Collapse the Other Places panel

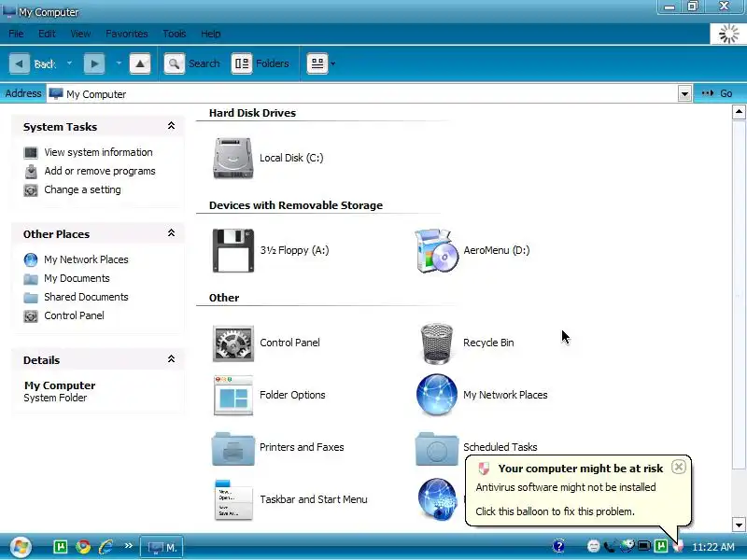(x=171, y=232)
